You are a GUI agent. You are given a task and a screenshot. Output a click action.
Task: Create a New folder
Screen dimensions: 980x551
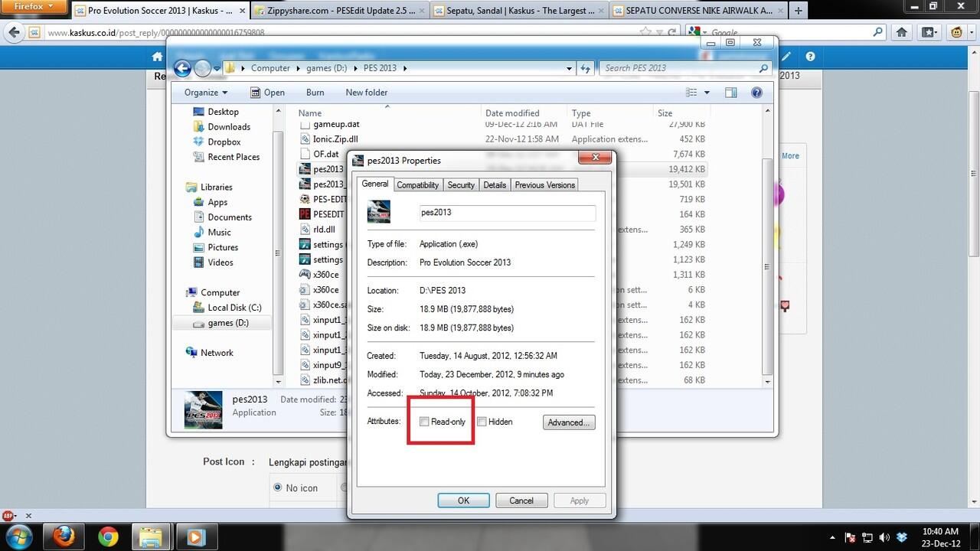pos(367,93)
